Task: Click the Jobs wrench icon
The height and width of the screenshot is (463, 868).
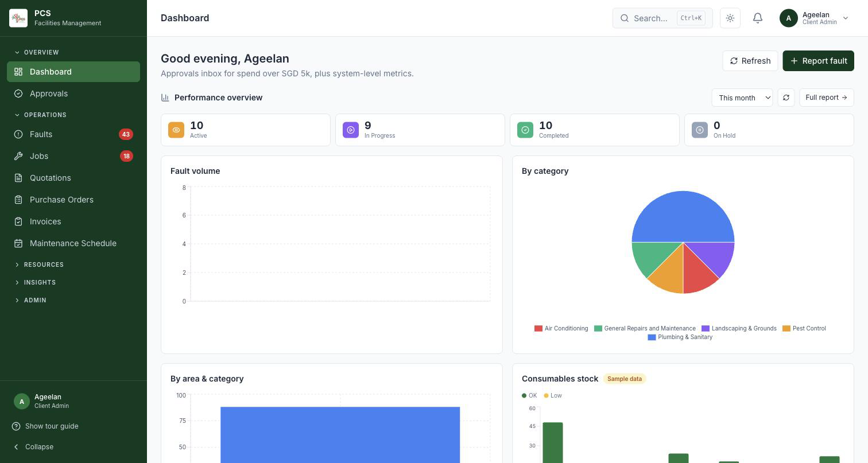Action: 18,156
